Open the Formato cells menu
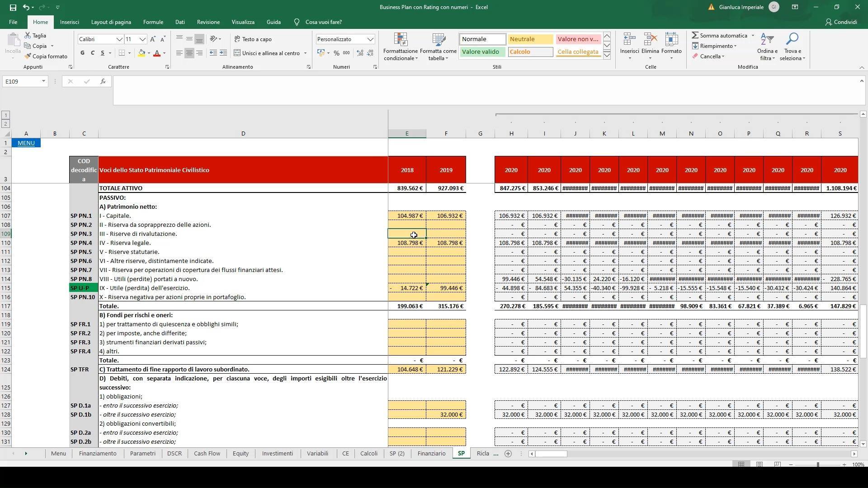The width and height of the screenshot is (868, 488). coord(671,46)
